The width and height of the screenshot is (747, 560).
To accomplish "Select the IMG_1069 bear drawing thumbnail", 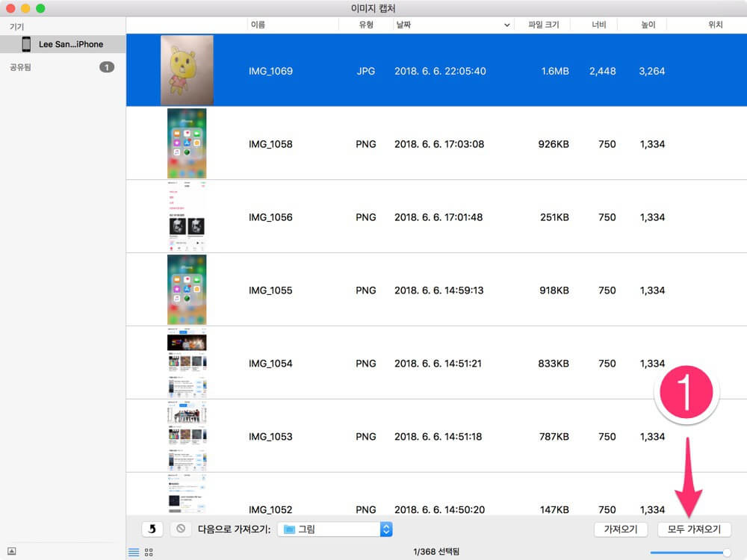I will pyautogui.click(x=187, y=70).
